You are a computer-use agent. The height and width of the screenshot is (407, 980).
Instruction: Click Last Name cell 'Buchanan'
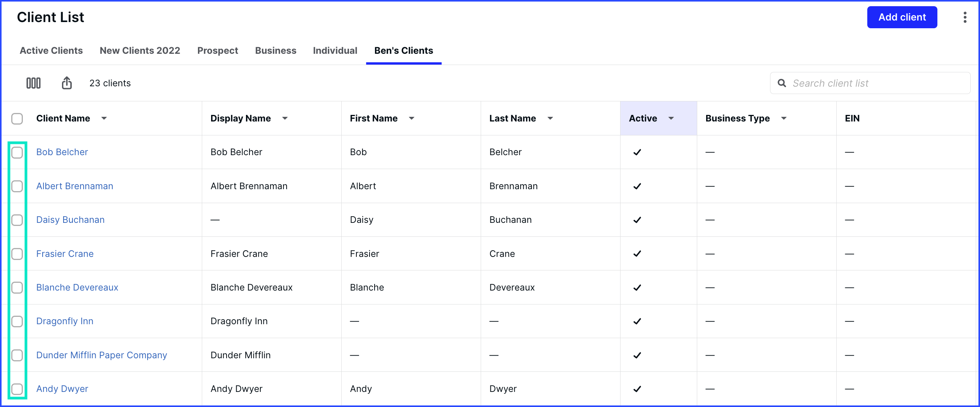[511, 220]
